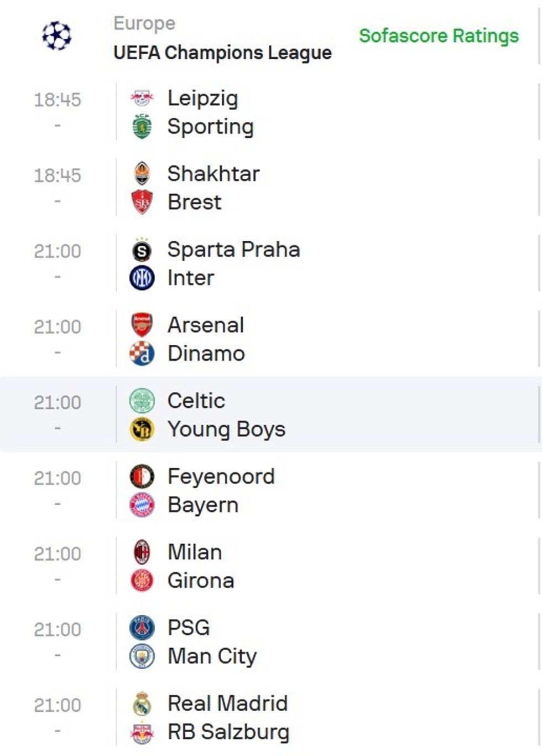The image size is (542, 756).
Task: Click the Arsenal club crest
Action: click(142, 325)
